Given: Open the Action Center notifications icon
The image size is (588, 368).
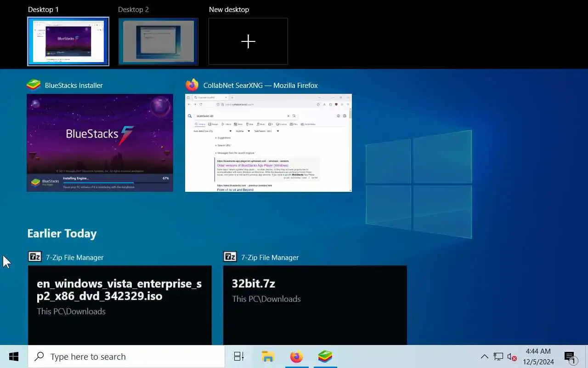Looking at the screenshot, I should [x=570, y=356].
